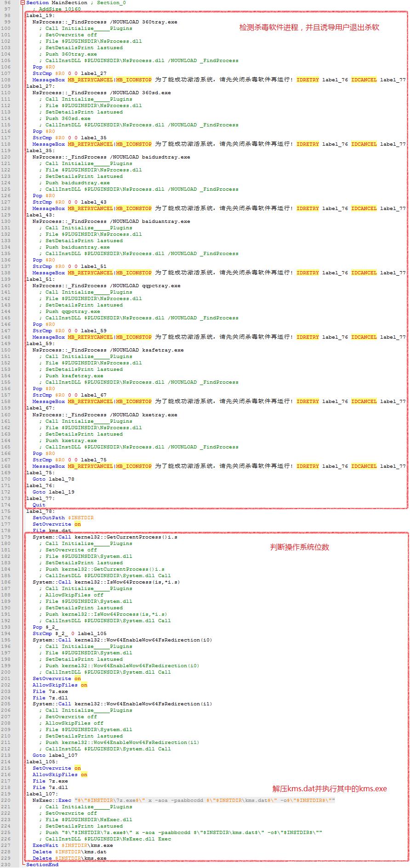Click the '; Push 360tray.exe' comment
This screenshot has height=868, width=410.
(x=68, y=54)
